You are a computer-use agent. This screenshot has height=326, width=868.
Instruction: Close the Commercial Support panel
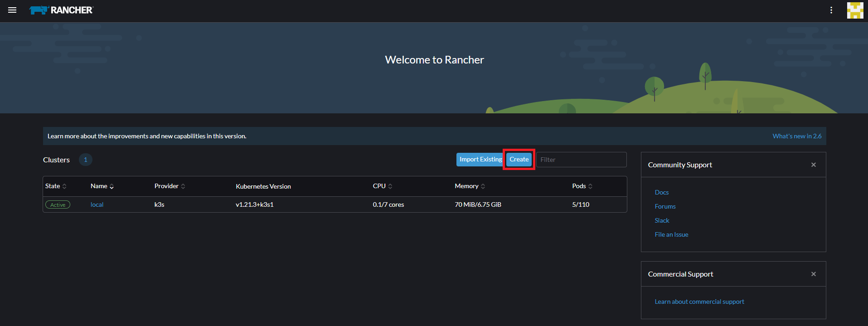pyautogui.click(x=814, y=274)
